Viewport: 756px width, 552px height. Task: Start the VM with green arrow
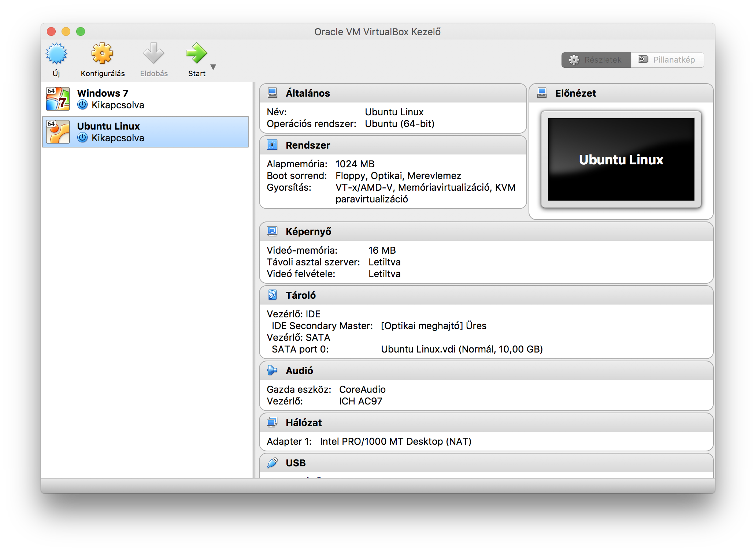(x=196, y=53)
